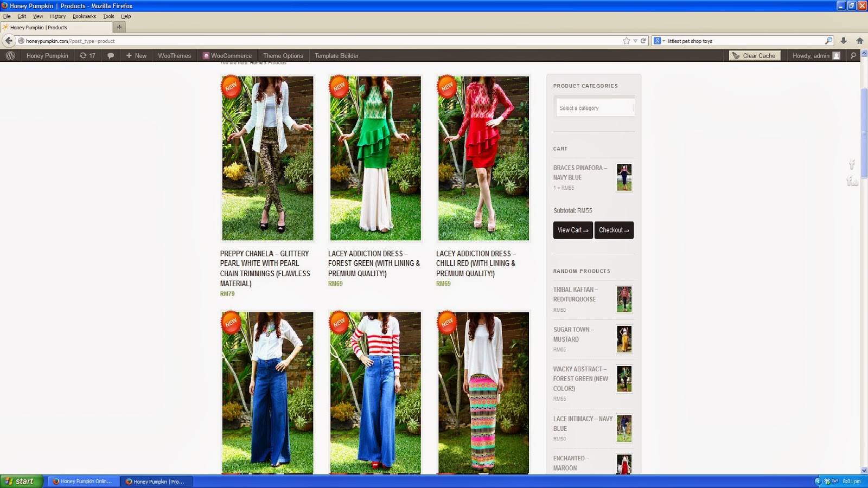
Task: Reload the page with the refresh icon
Action: [x=643, y=41]
